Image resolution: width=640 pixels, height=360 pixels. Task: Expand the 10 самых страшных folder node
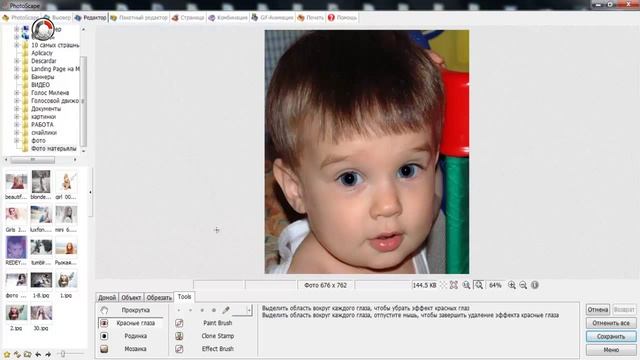(17, 45)
